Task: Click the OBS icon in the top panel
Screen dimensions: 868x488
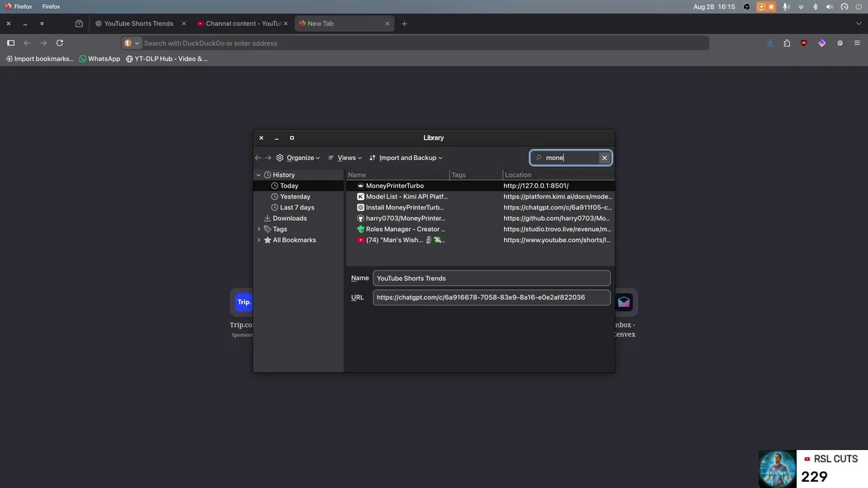Action: click(747, 7)
